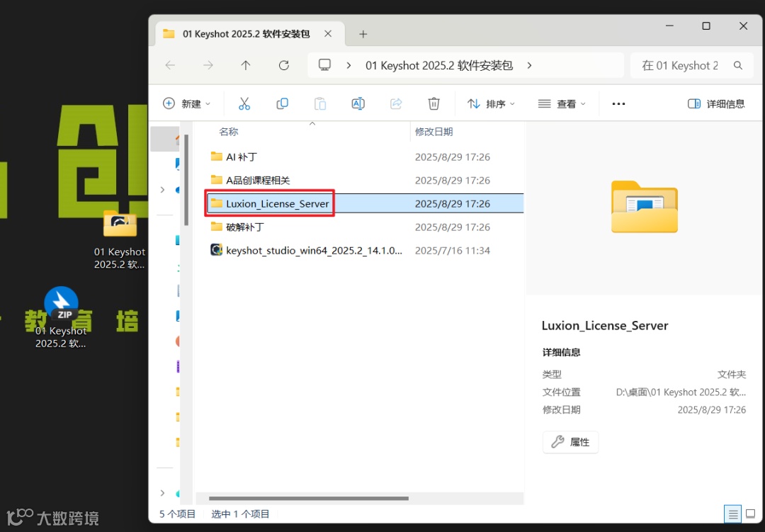The width and height of the screenshot is (765, 532).
Task: Select the A品创课程相关 folder icon
Action: (216, 180)
